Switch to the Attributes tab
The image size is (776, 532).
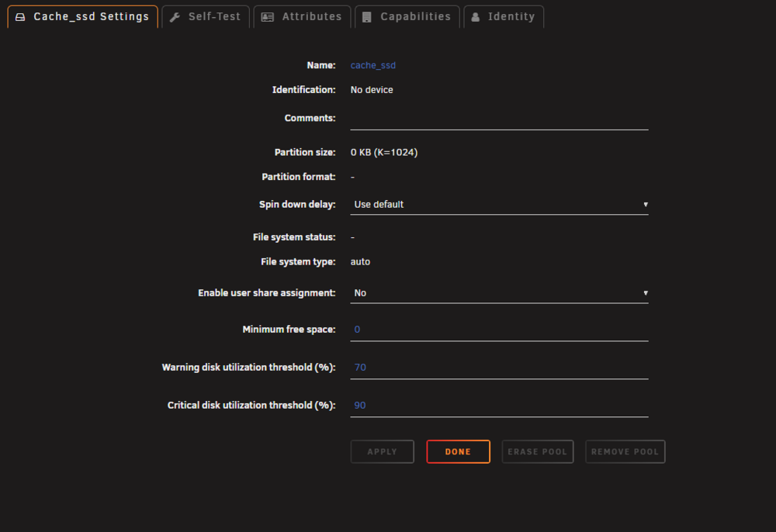(x=302, y=17)
